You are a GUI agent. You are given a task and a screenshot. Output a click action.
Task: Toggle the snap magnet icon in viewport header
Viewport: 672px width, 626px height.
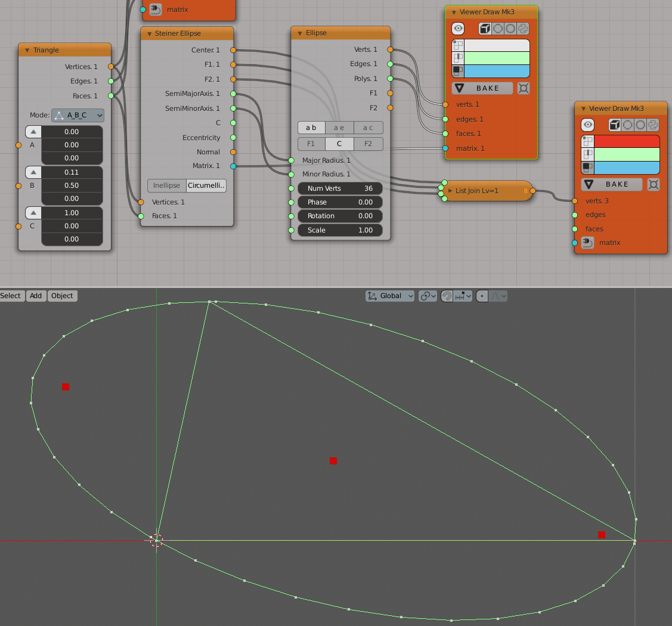pyautogui.click(x=447, y=296)
